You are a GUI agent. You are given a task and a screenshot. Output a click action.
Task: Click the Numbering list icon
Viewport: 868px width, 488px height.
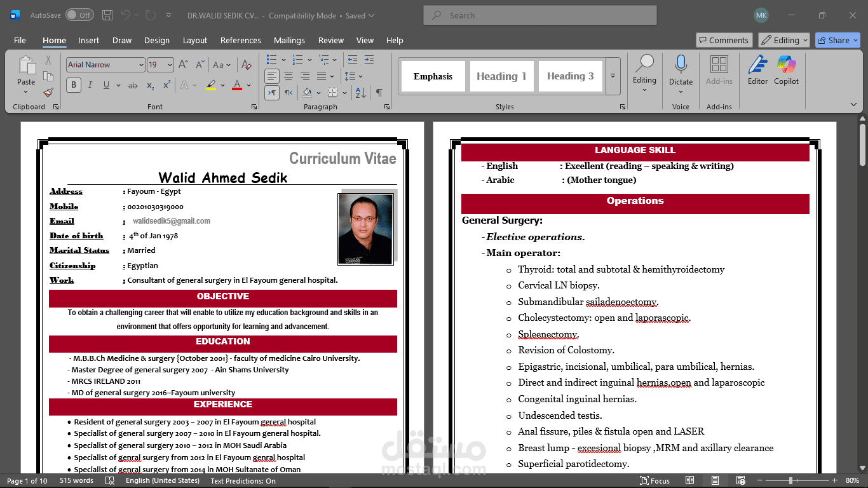(298, 60)
